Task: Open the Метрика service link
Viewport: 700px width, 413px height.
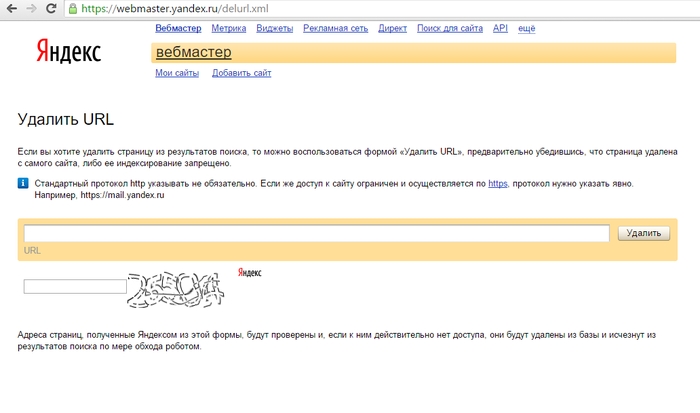Action: tap(229, 28)
